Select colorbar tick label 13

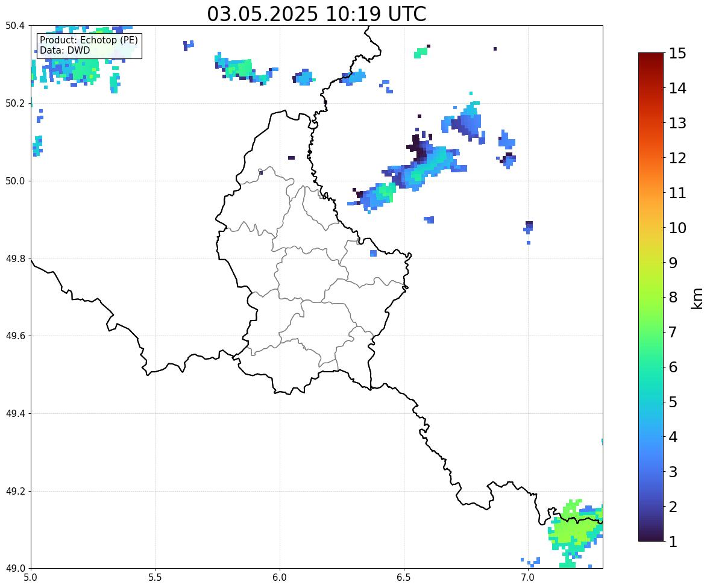tap(677, 123)
